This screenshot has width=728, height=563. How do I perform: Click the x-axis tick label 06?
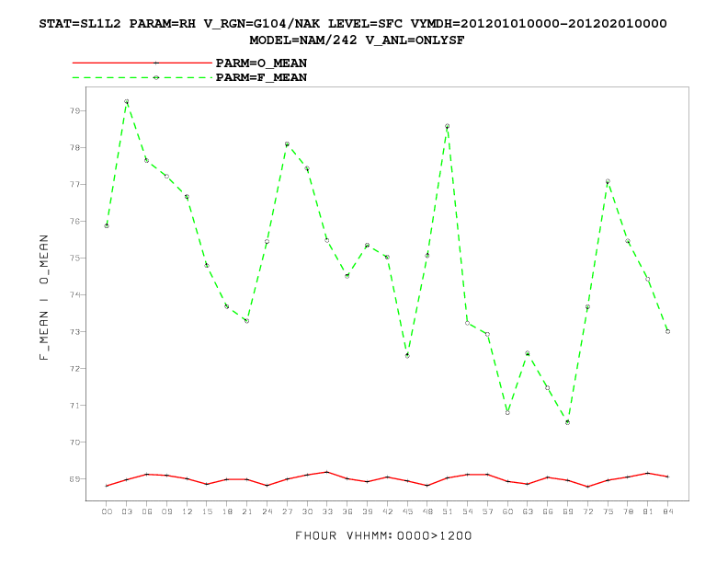pos(147,511)
